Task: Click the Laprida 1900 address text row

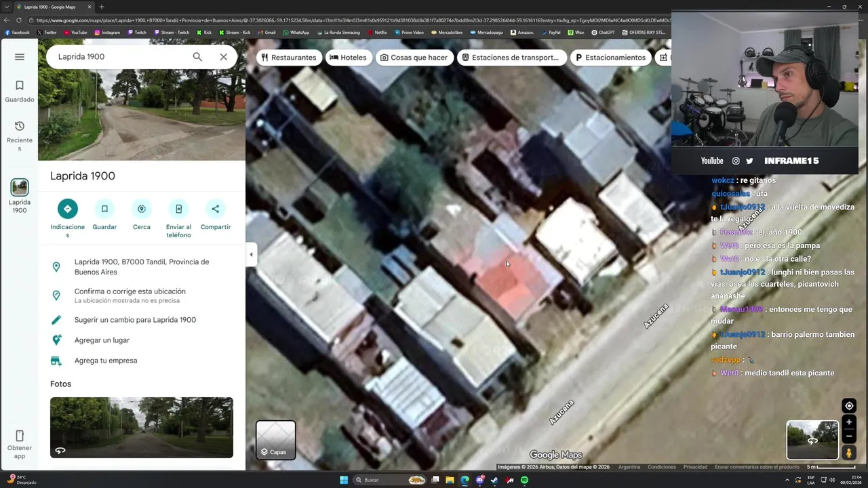Action: point(142,267)
